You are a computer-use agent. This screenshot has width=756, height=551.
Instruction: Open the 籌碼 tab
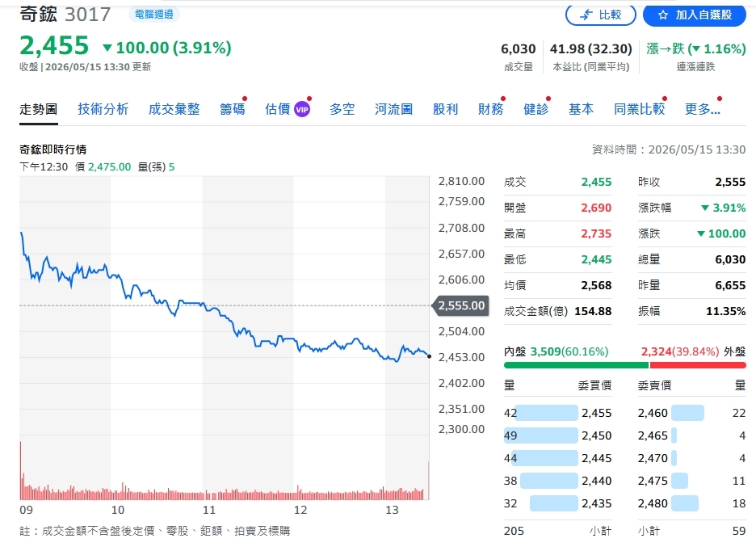pos(233,109)
